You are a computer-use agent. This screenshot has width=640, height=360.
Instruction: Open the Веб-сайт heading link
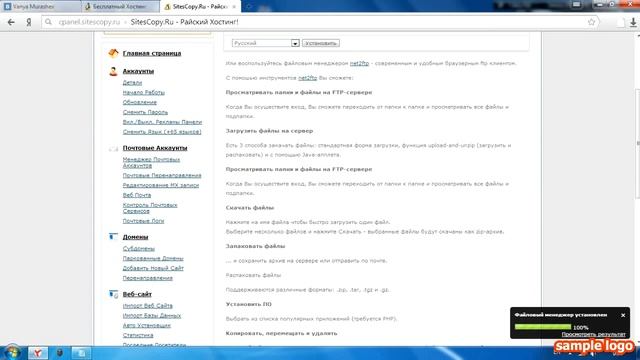pyautogui.click(x=137, y=294)
